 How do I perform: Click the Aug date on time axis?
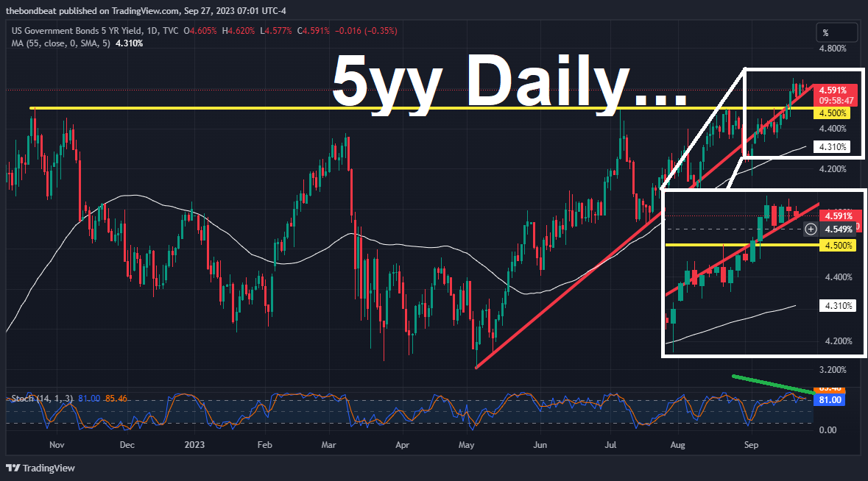[677, 444]
